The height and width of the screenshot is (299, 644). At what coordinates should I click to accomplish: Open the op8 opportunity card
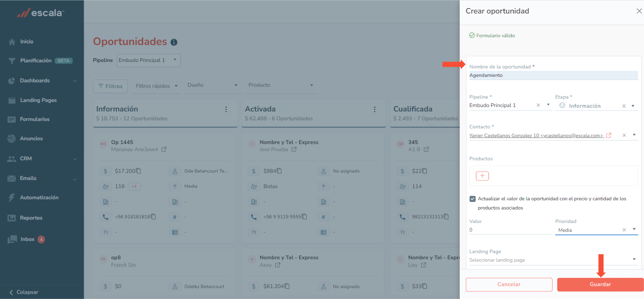116,258
